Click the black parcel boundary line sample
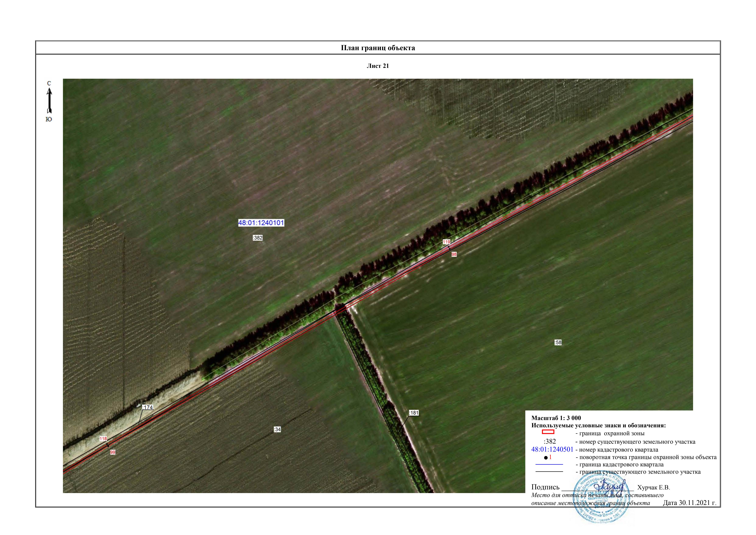Image resolution: width=756 pixels, height=535 pixels. tap(549, 472)
